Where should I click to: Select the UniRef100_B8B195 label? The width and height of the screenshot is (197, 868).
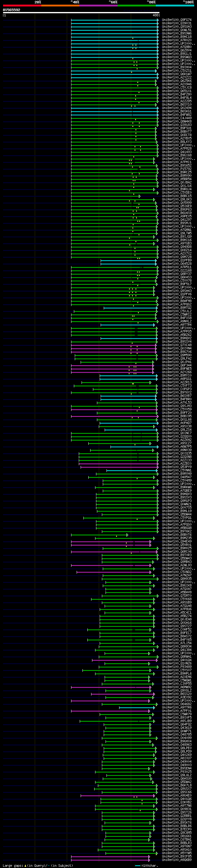click(x=177, y=416)
